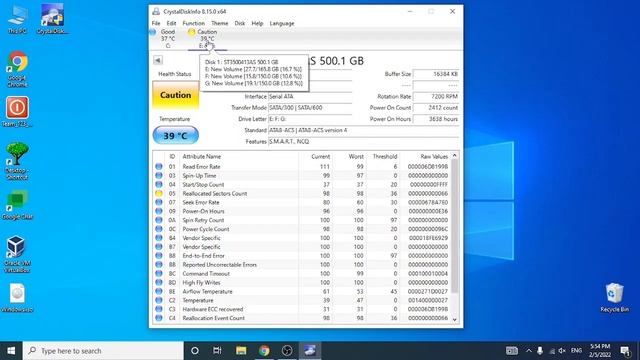Select the End-to-End Error attribute row

tap(302, 256)
